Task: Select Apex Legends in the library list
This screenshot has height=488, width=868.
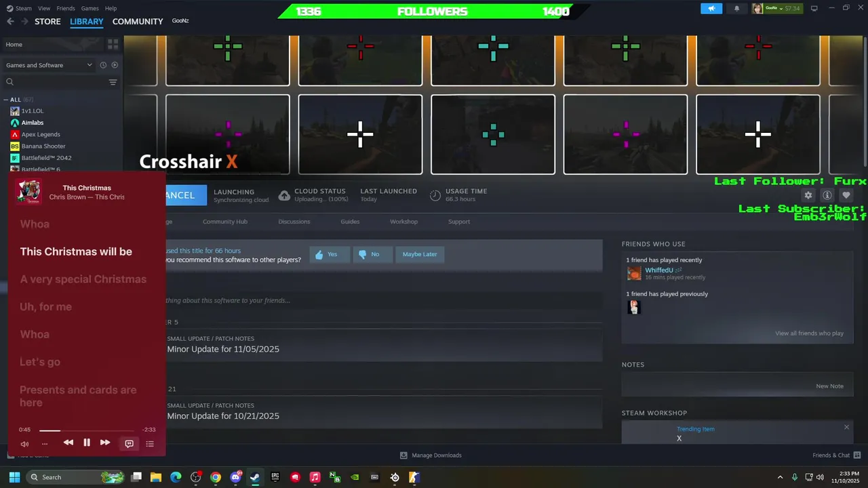Action: click(x=41, y=134)
